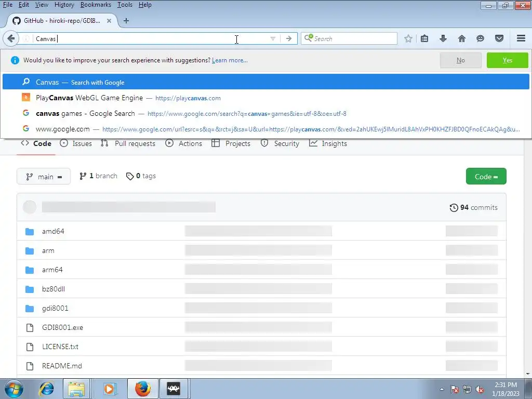Open the arm folder
The image size is (532, 399).
coord(48,251)
